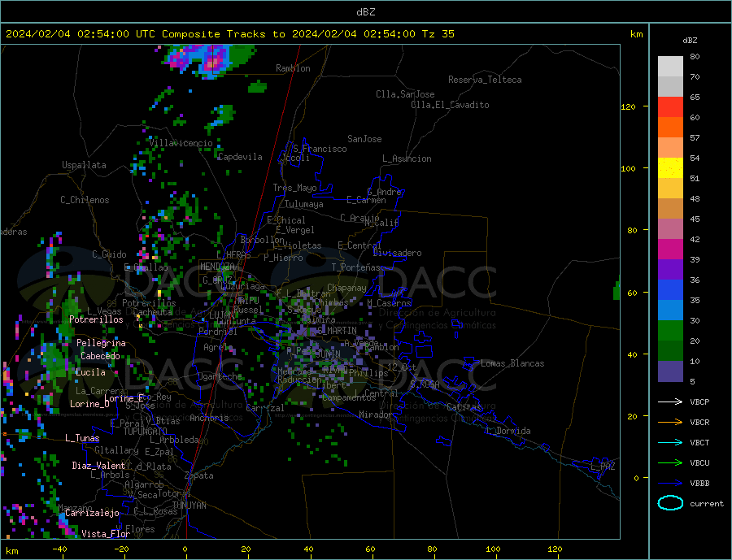732x560 pixels.
Task: Click the cyan 'current' ellipse legend icon
Action: coord(670,503)
